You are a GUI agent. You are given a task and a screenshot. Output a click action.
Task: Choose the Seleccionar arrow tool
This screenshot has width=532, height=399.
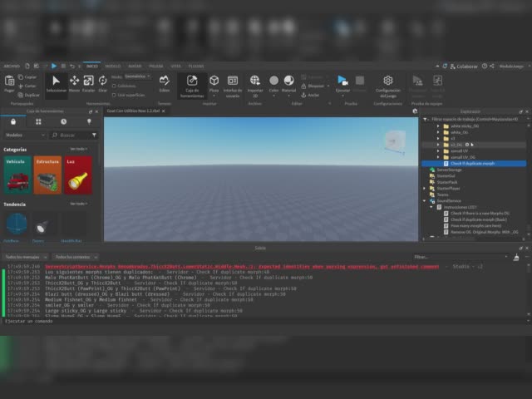[57, 84]
